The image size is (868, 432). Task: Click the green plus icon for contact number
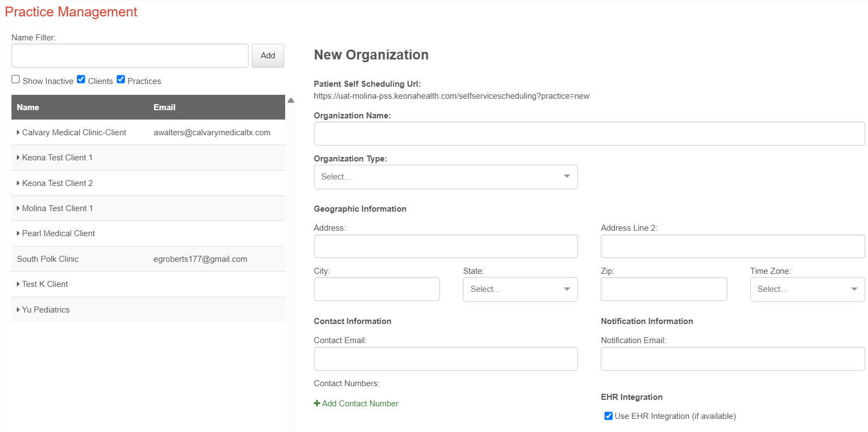click(317, 404)
